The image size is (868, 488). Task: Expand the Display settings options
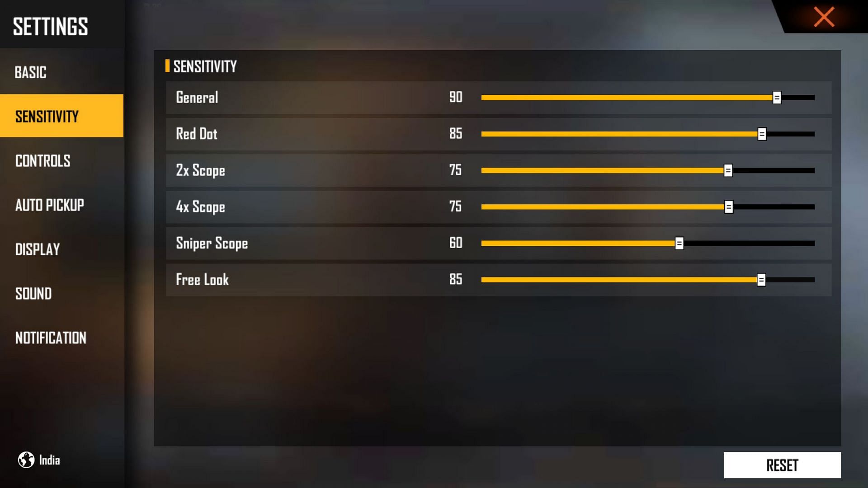click(38, 249)
